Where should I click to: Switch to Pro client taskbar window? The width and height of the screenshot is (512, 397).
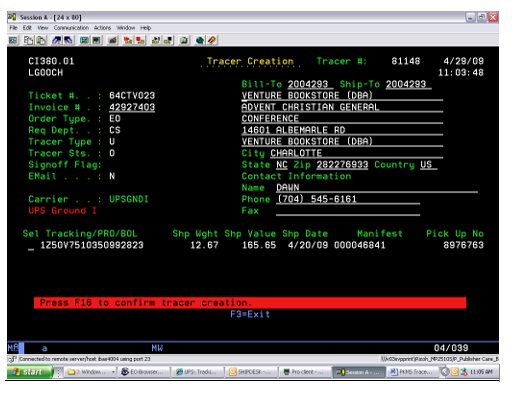(305, 372)
